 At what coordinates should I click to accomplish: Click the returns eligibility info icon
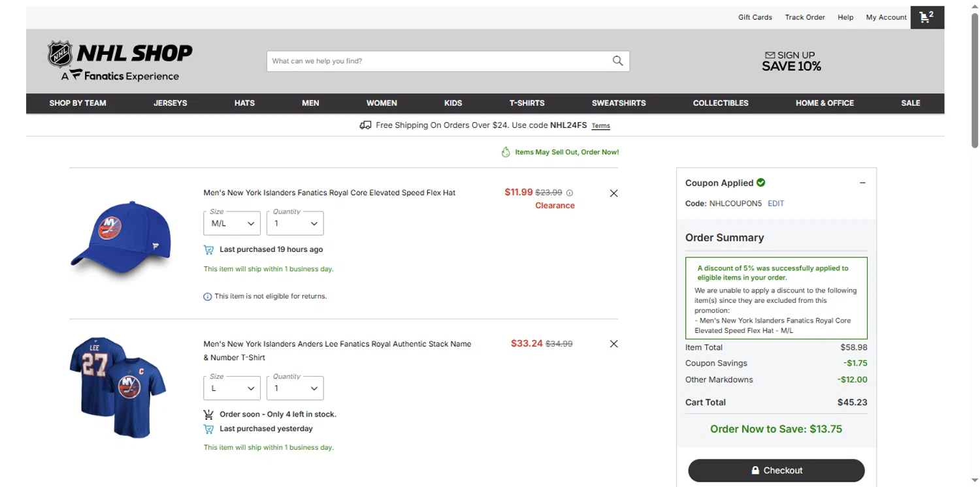coord(208,296)
